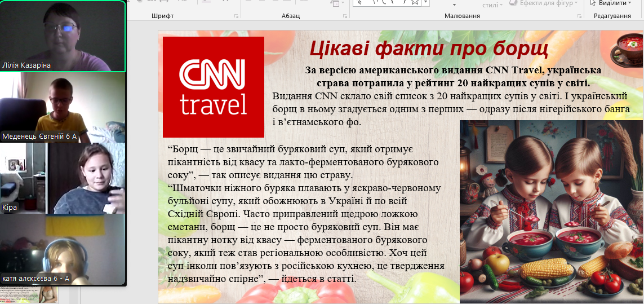Click the line 'надзвичайно спірне", — йдеться в статті.'
This screenshot has width=644, height=304.
262,279
